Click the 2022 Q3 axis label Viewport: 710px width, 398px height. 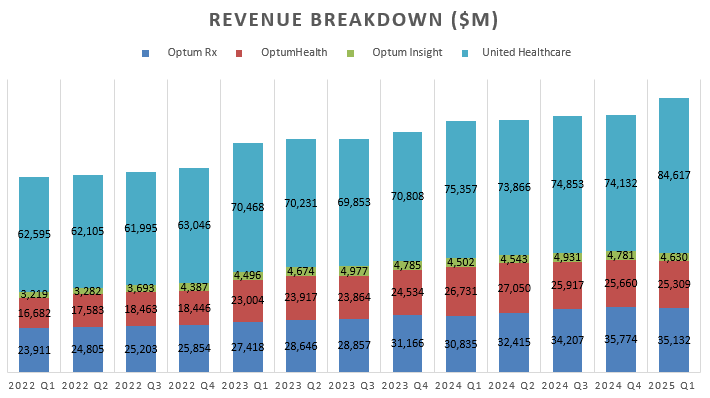138,386
